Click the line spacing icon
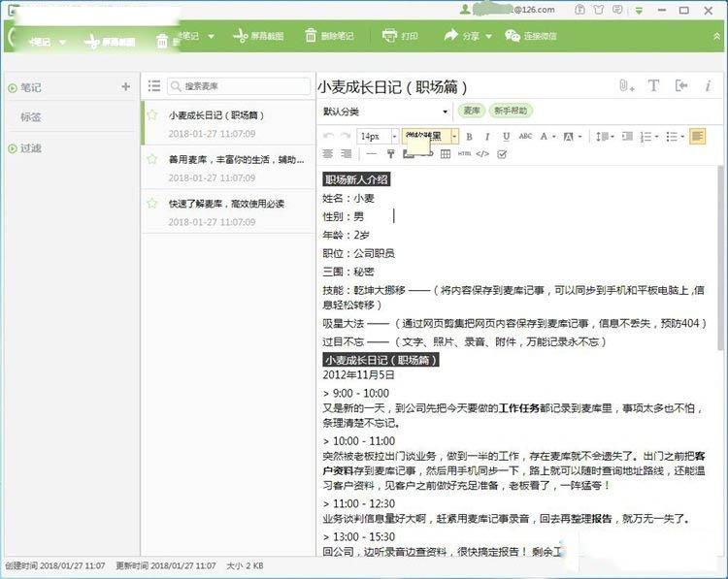Viewport: 728px width, 579px height. pos(602,137)
